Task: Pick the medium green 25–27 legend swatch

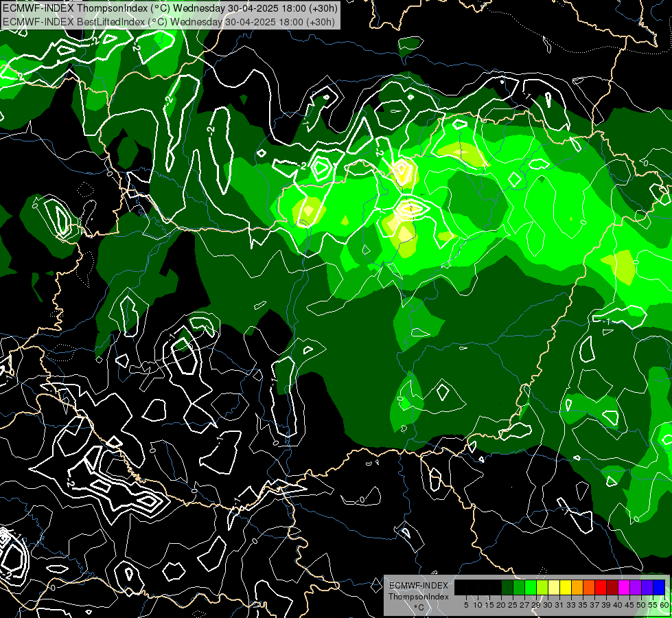Action: [x=519, y=587]
